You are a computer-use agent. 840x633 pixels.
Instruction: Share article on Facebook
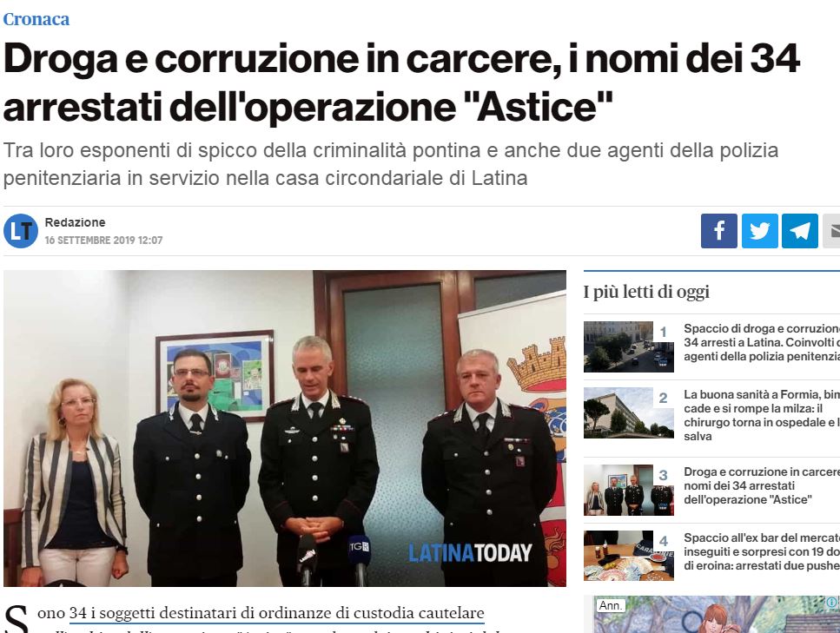click(x=719, y=231)
